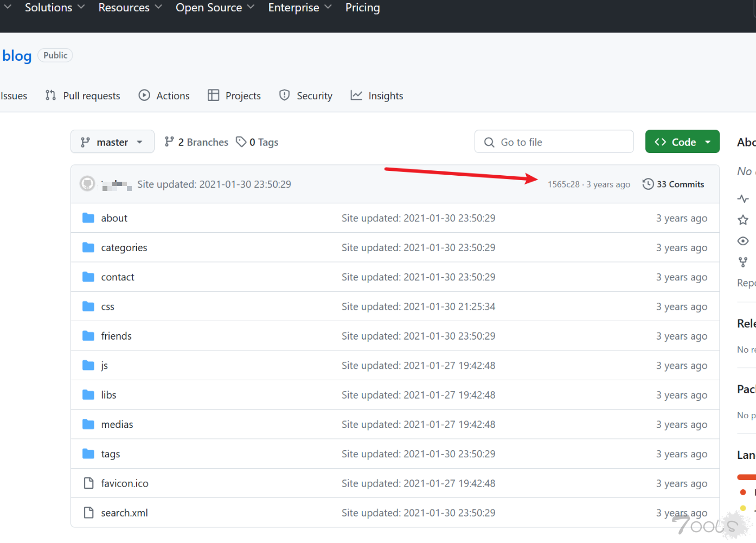The height and width of the screenshot is (543, 756).
Task: Click the css folder icon
Action: click(88, 306)
